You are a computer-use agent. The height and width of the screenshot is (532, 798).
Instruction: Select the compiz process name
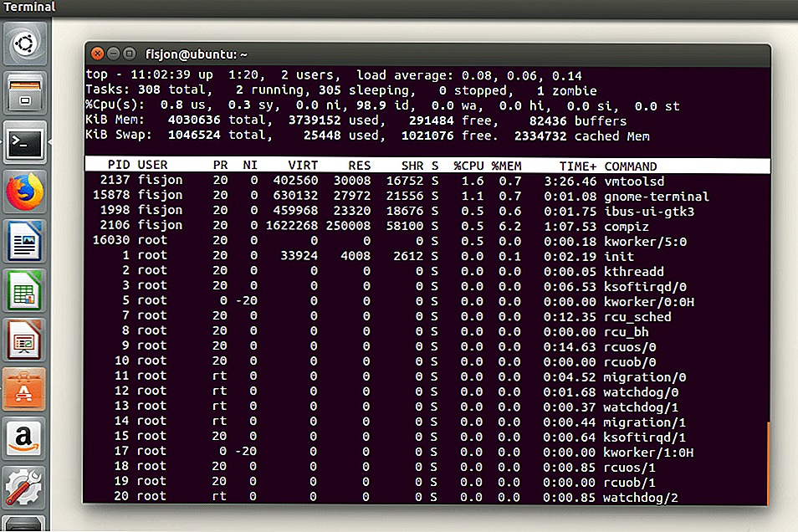coord(627,227)
